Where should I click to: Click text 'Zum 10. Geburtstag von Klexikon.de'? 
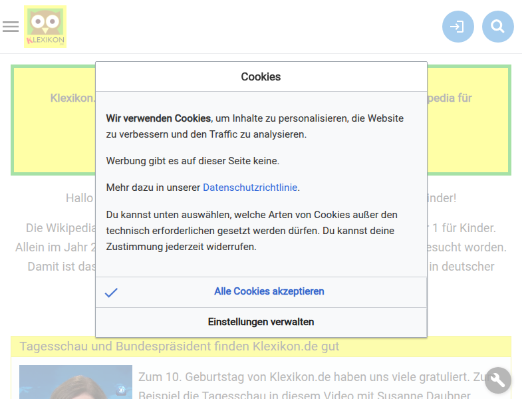[235, 377]
